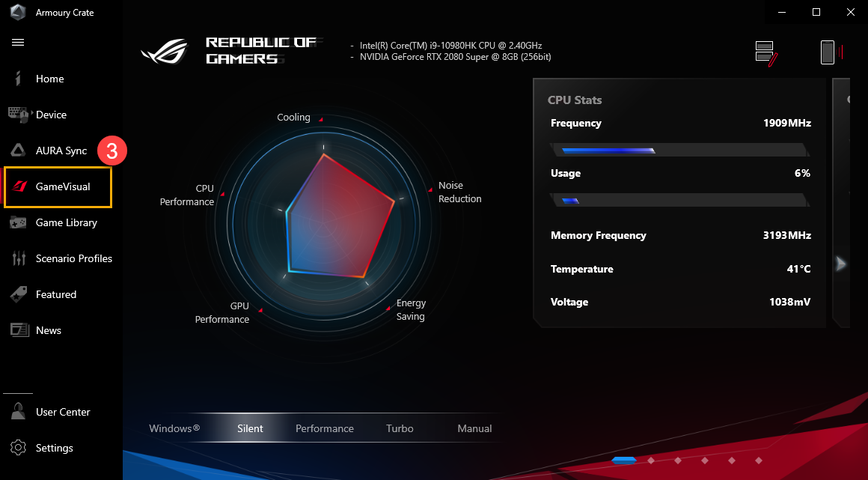
Task: Go to AURA Sync label
Action: click(61, 151)
